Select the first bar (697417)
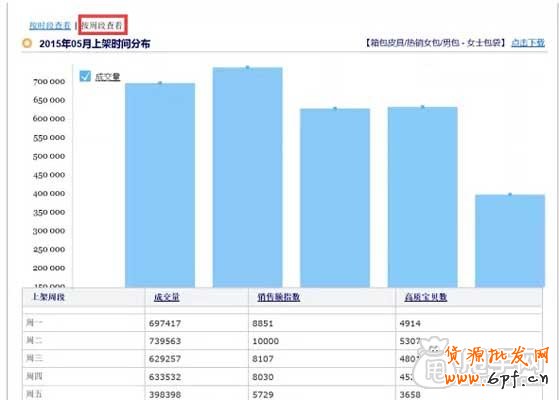Image resolution: width=559 pixels, height=400 pixels. click(160, 185)
